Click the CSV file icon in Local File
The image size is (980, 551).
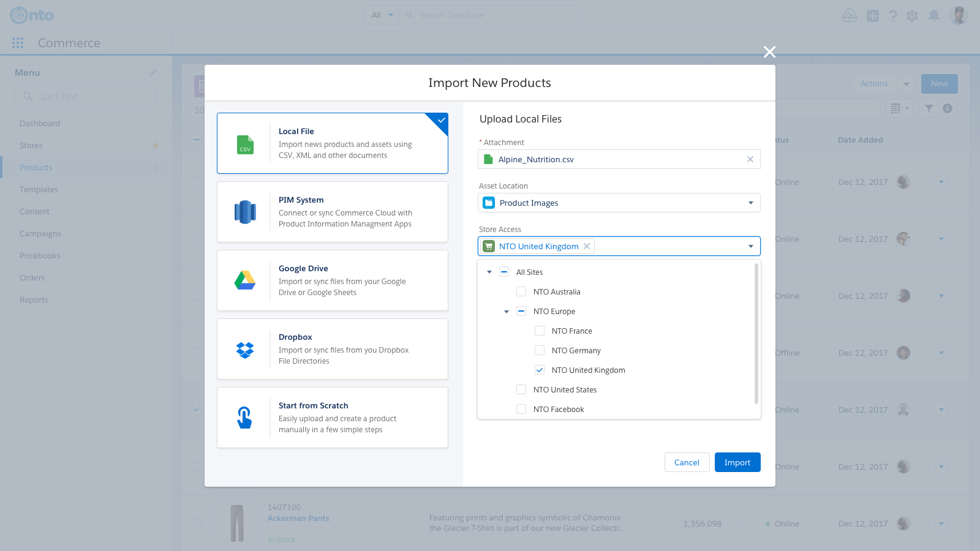(x=245, y=144)
